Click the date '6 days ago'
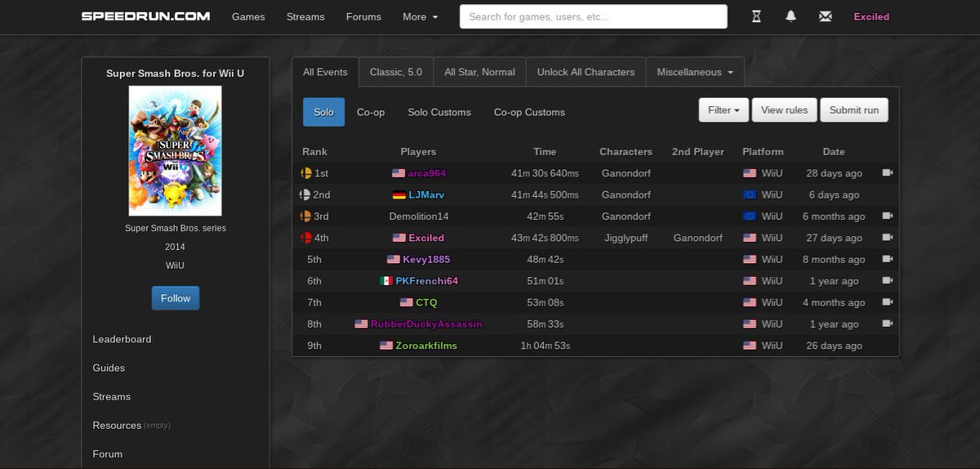 [834, 194]
